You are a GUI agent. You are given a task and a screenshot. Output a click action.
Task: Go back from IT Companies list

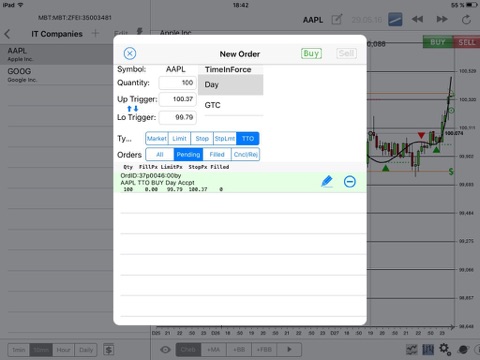(7, 34)
